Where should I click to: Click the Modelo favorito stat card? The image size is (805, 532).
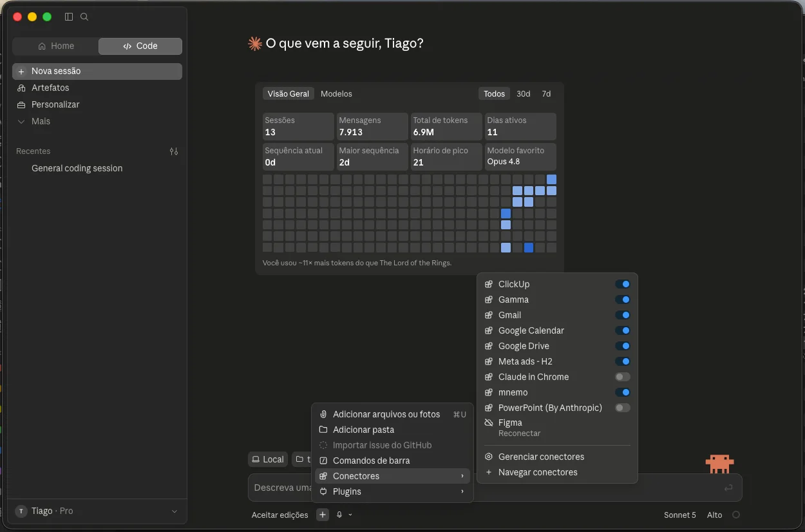(520, 157)
